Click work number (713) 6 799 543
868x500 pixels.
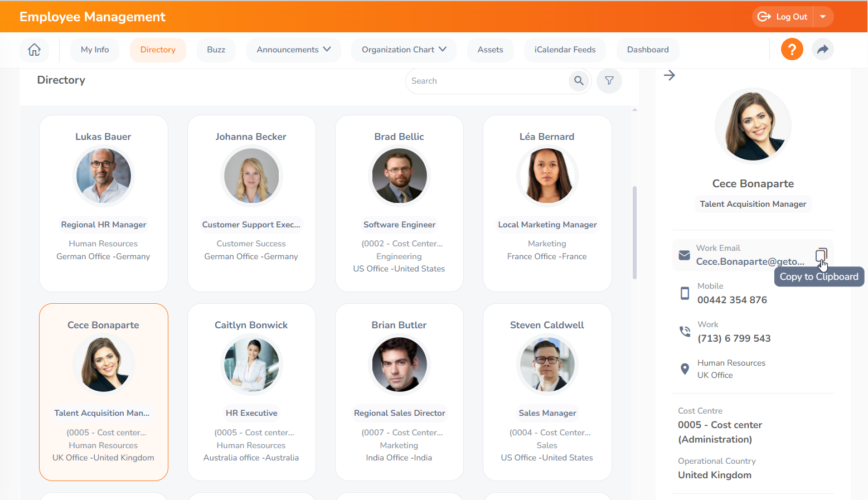tap(734, 338)
